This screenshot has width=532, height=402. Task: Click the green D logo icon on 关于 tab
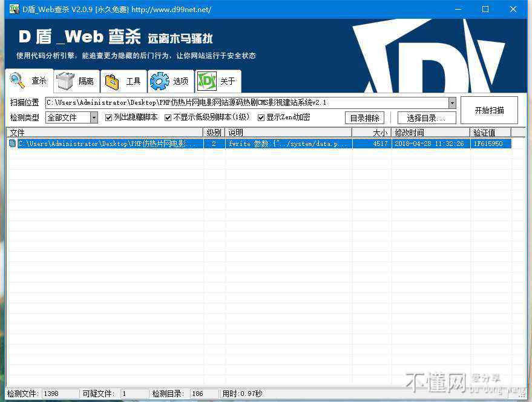206,81
